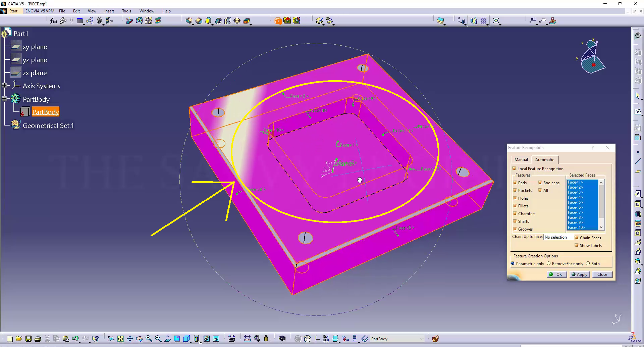The image size is (644, 347).
Task: Expand the Axis Systems tree node
Action: [x=4, y=86]
